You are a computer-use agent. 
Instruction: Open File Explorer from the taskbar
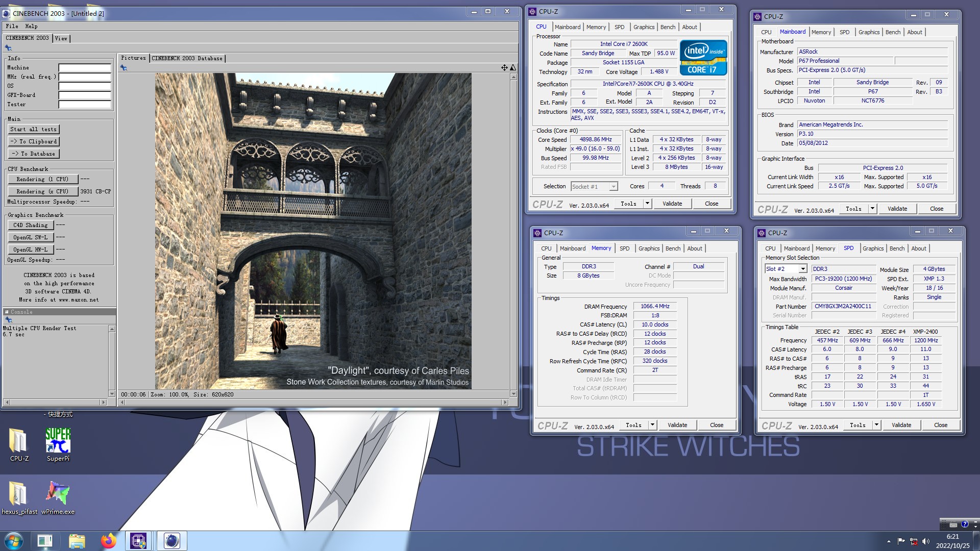coord(77,541)
